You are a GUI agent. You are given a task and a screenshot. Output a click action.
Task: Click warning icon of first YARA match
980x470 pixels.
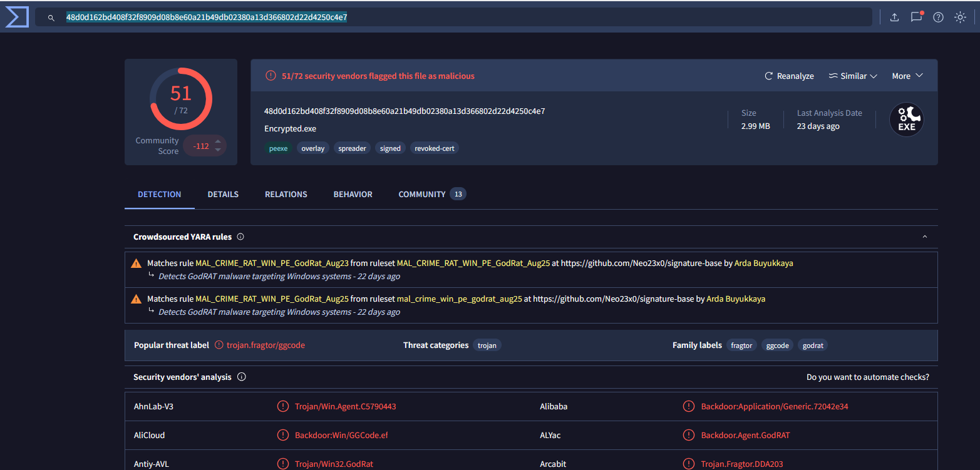pos(136,263)
